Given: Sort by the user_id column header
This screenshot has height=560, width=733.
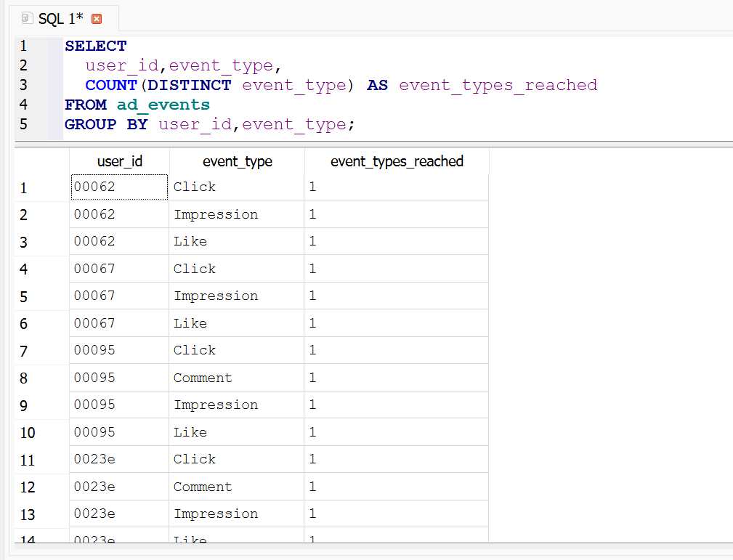Looking at the screenshot, I should point(119,161).
